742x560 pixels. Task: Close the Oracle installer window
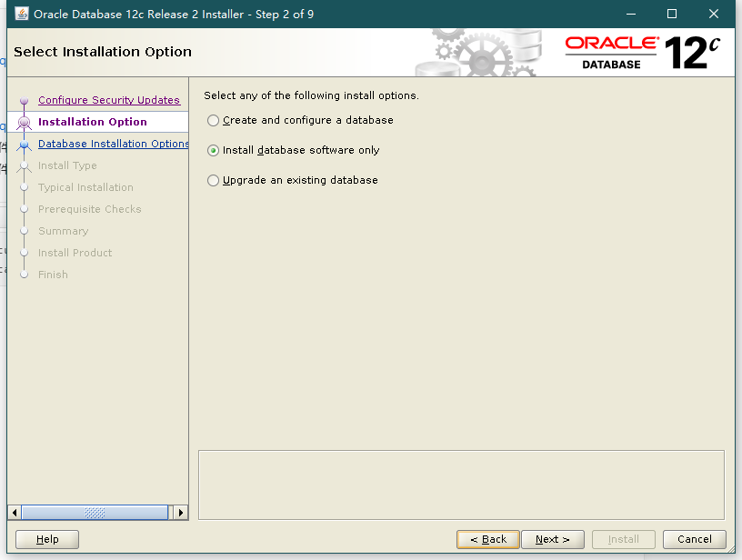714,14
